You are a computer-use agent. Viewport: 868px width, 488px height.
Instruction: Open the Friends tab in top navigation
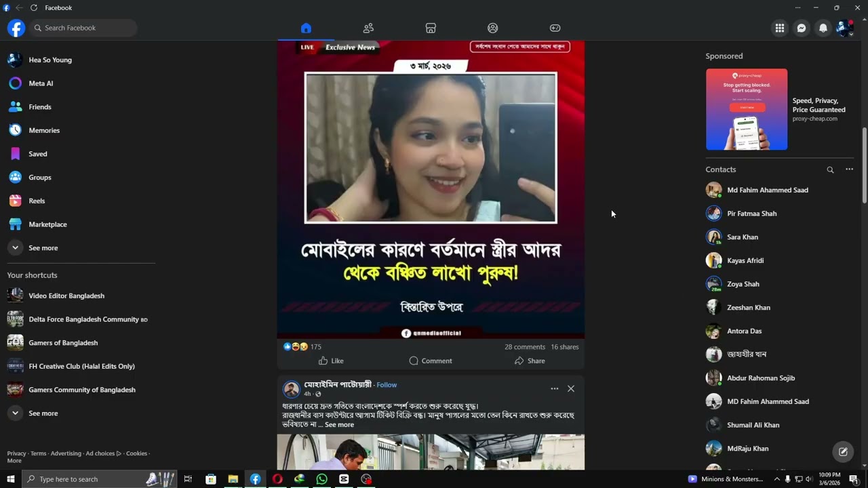(368, 28)
